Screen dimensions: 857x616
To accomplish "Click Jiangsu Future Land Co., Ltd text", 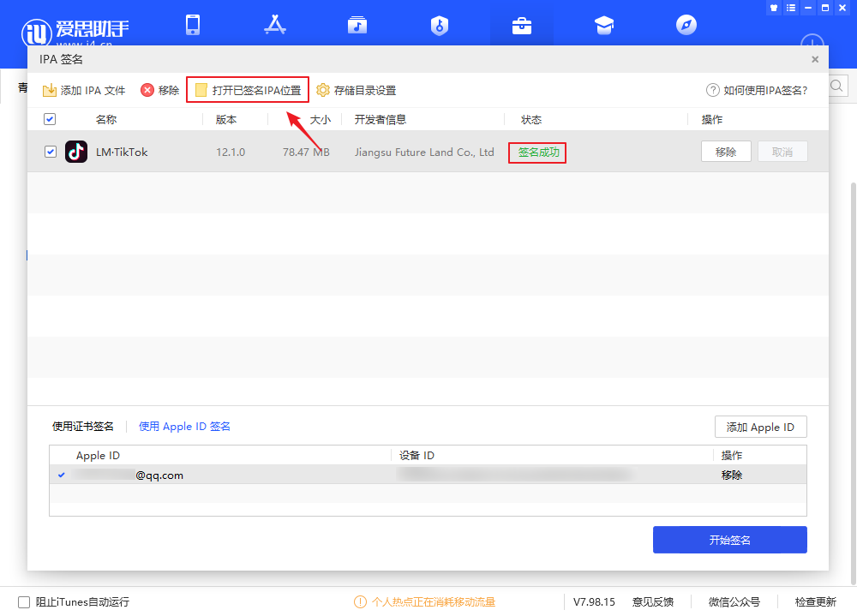I will click(424, 152).
